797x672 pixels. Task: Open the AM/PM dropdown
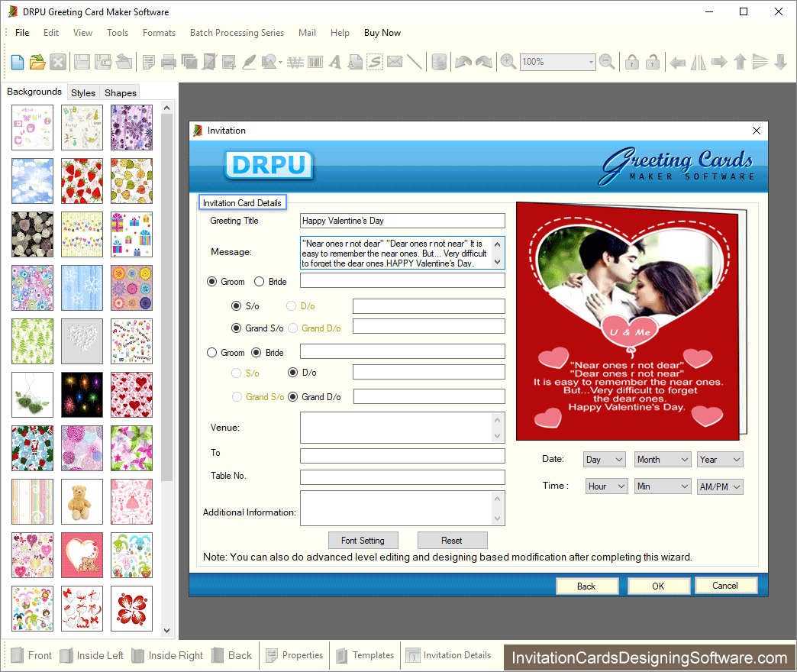click(720, 486)
